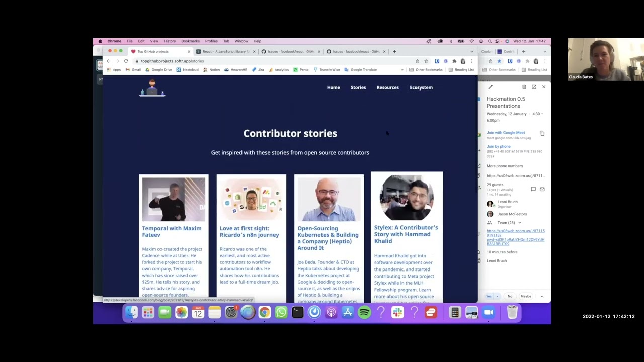Delete the Hackmation event via the trash icon
Viewport: 644px width, 362px height.
[x=524, y=87]
